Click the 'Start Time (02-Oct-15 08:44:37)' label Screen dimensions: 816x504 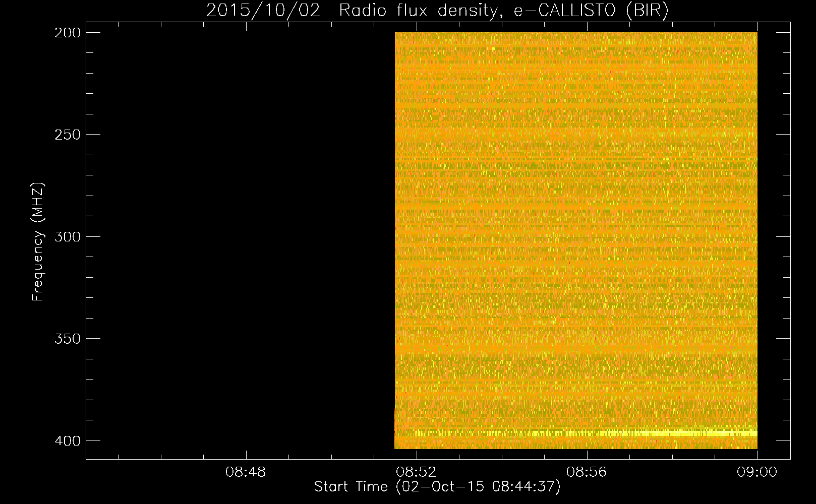point(437,487)
